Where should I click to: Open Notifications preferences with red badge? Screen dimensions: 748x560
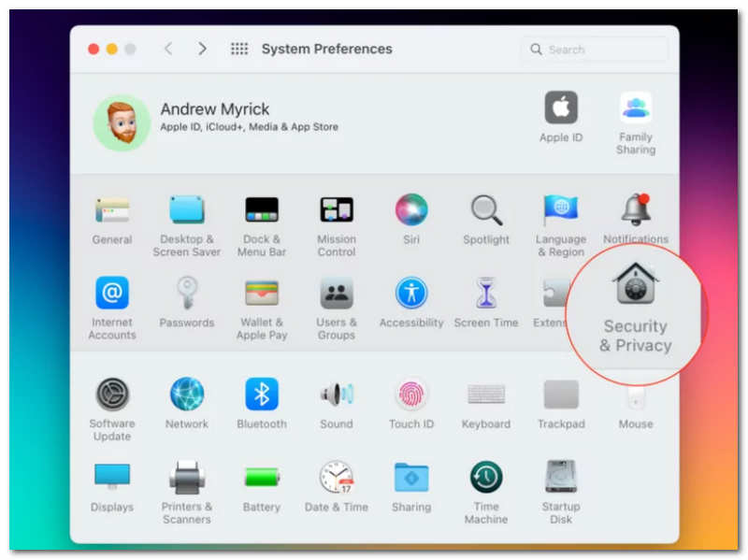636,209
